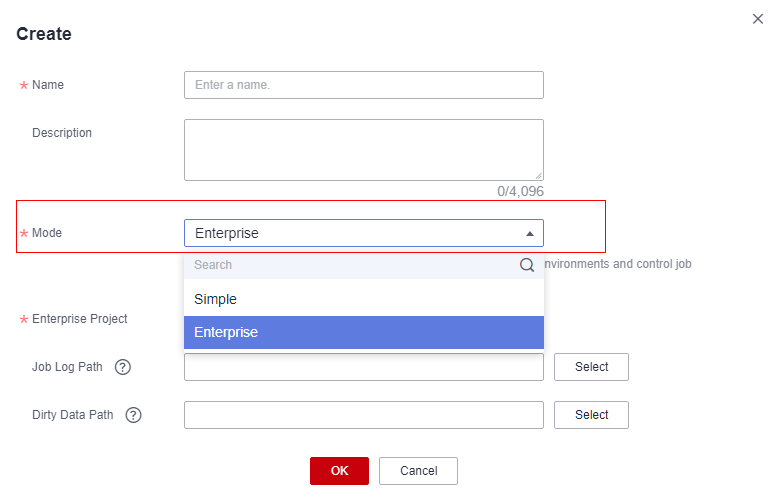Click inside the Description text area
Screen dimensions: 772x497
[364, 150]
